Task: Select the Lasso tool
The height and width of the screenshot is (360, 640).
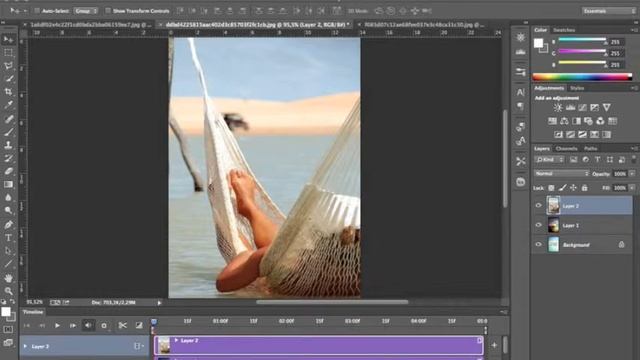Action: (x=8, y=66)
